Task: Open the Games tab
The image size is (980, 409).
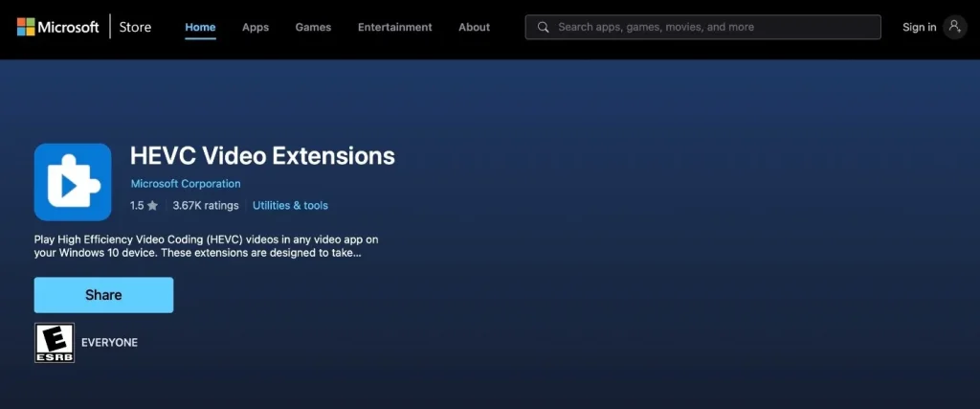Action: [x=313, y=27]
